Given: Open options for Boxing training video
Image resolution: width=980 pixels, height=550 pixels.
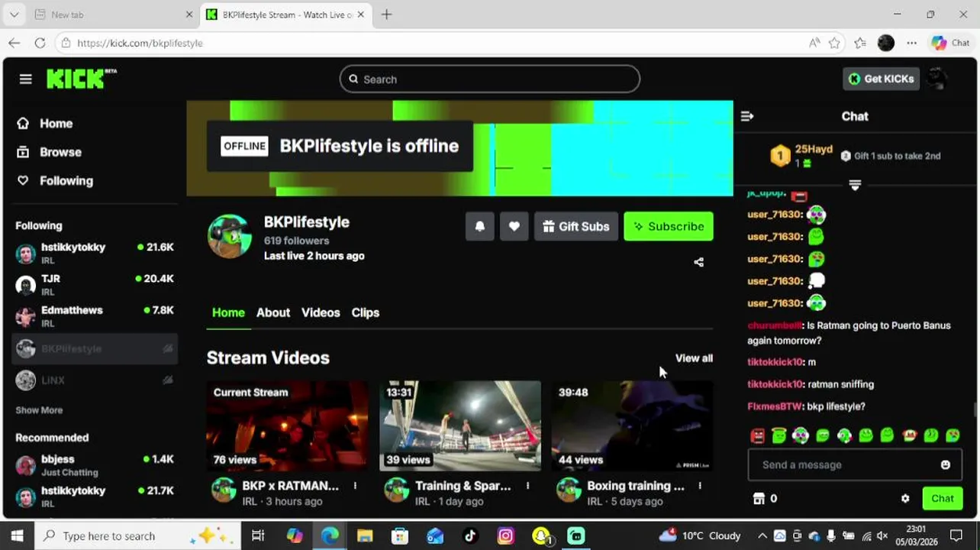Looking at the screenshot, I should click(700, 486).
